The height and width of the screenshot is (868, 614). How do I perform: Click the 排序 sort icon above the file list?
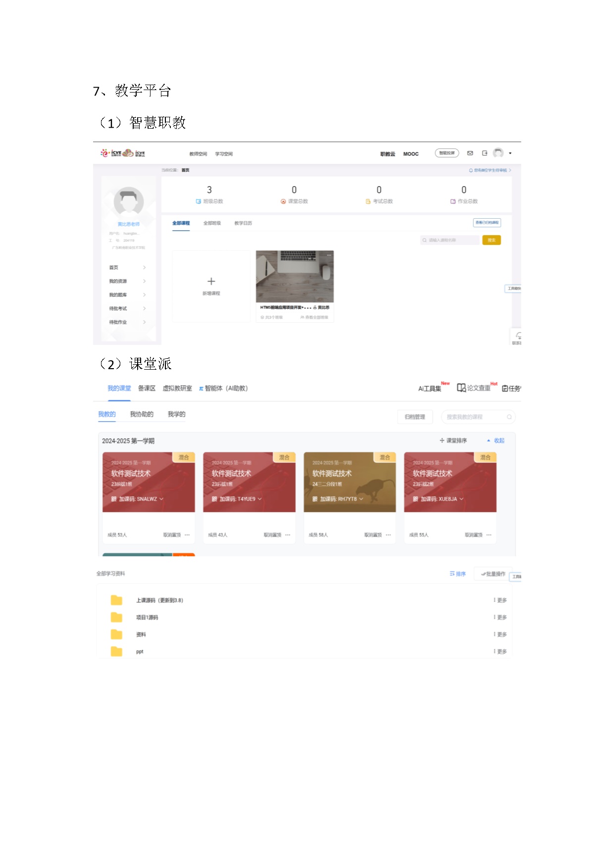[x=452, y=574]
